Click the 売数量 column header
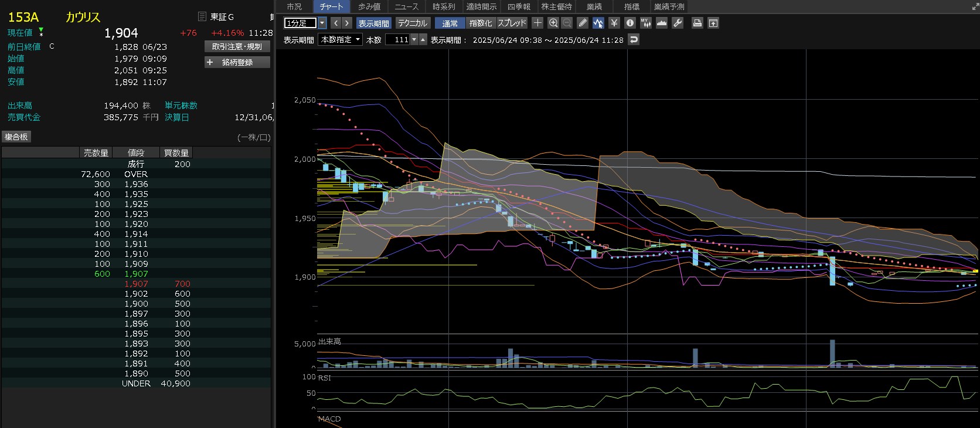Viewport: 980px width, 428px height. (96, 152)
